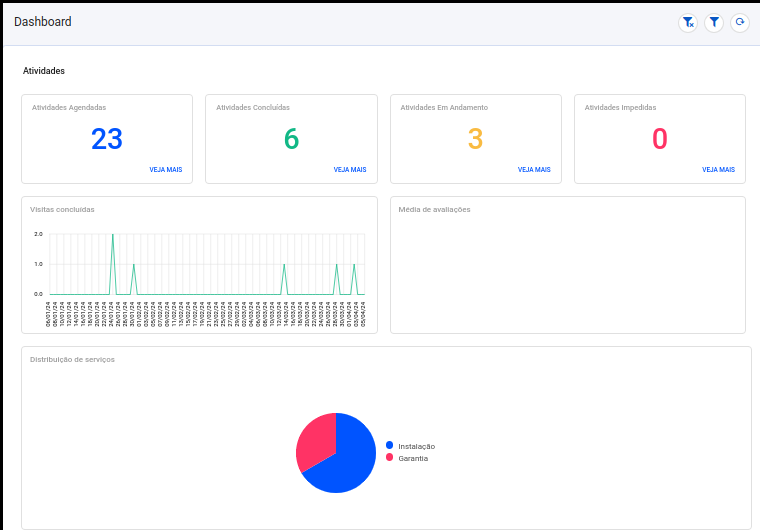
Task: Click the Garantia legend label
Action: pyautogui.click(x=413, y=459)
